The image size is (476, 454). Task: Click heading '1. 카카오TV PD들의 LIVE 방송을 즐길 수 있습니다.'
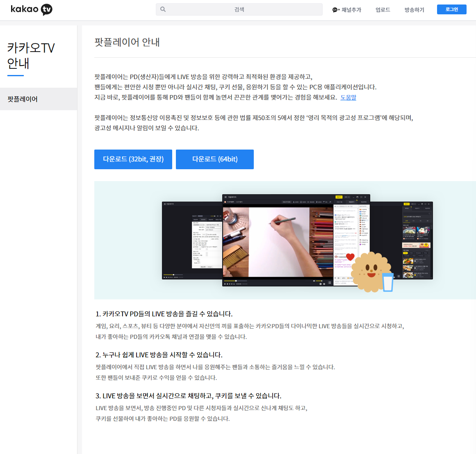[164, 314]
